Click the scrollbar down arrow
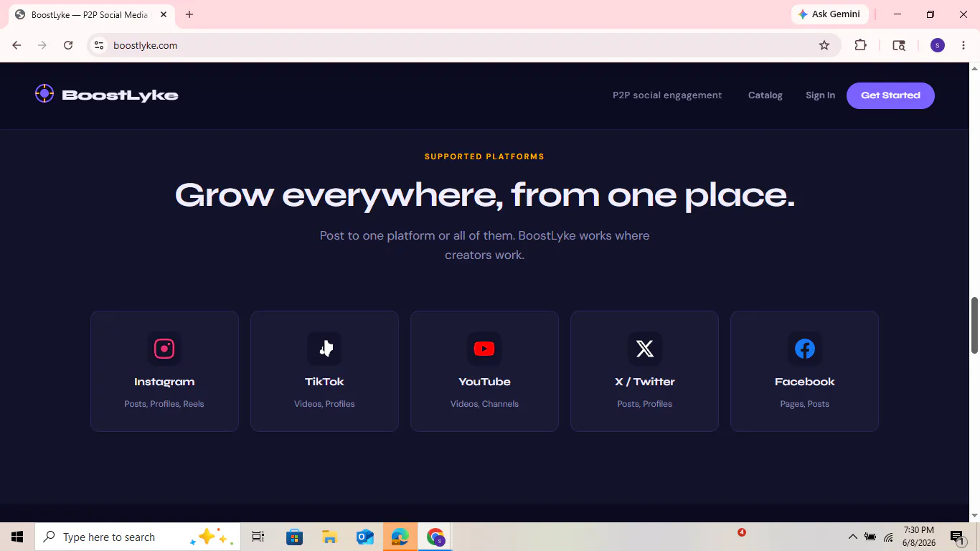Image resolution: width=980 pixels, height=551 pixels. coord(974,515)
